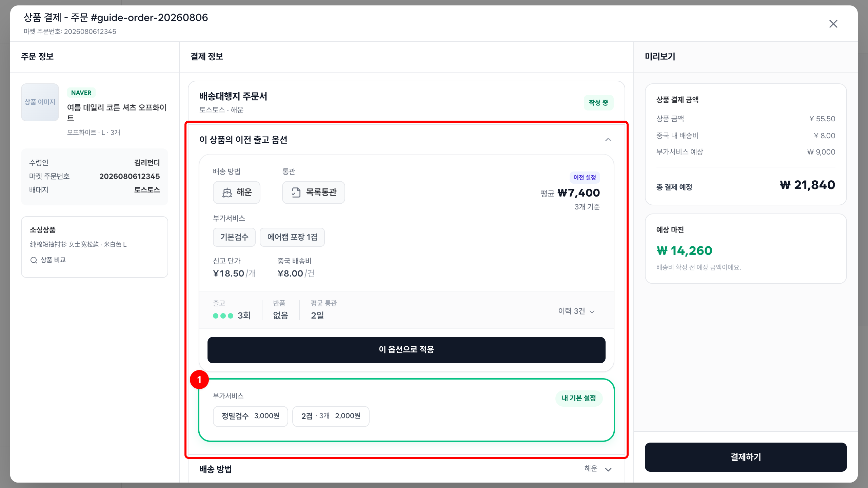The width and height of the screenshot is (868, 488).
Task: Close the 상품 결제 dialog with X
Action: pyautogui.click(x=833, y=24)
